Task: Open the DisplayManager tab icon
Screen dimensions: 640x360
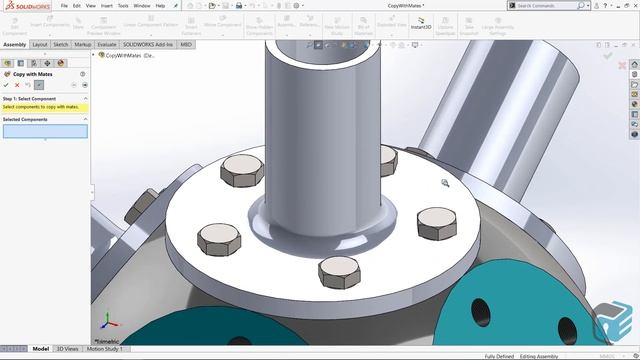Action: click(x=61, y=63)
